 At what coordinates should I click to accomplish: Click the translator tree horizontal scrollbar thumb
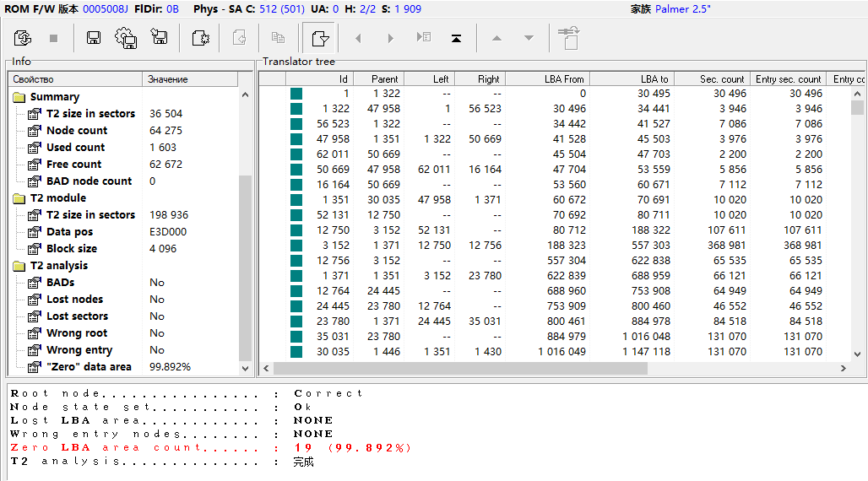coord(460,368)
